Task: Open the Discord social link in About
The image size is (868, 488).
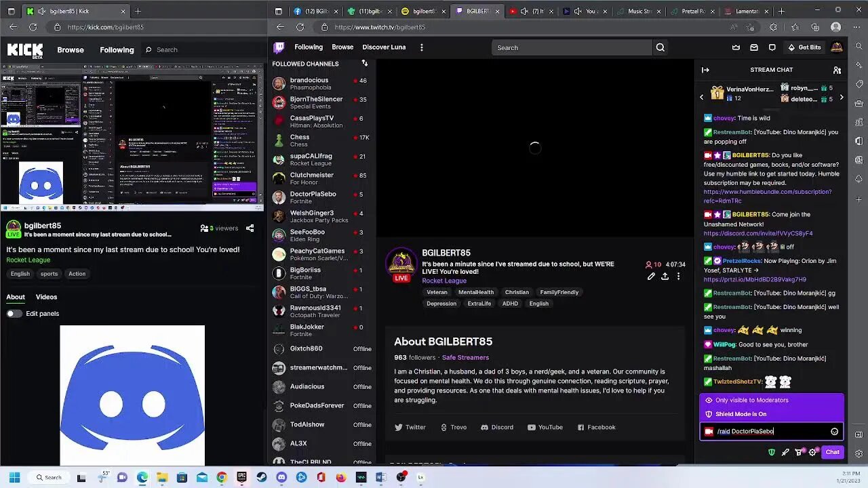Action: pos(497,428)
